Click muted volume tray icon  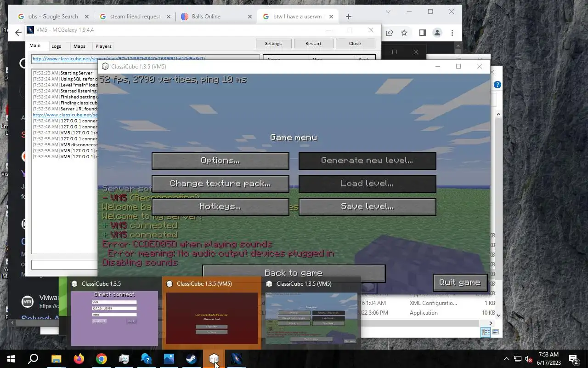click(x=529, y=359)
